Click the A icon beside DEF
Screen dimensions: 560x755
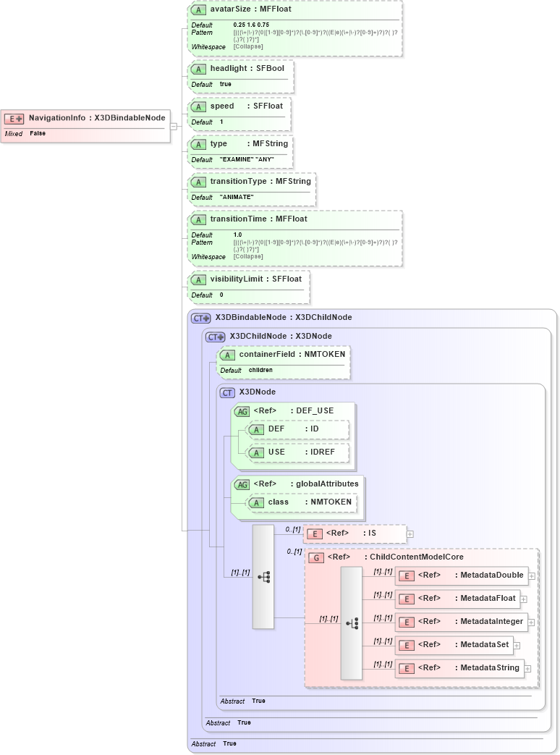point(256,430)
